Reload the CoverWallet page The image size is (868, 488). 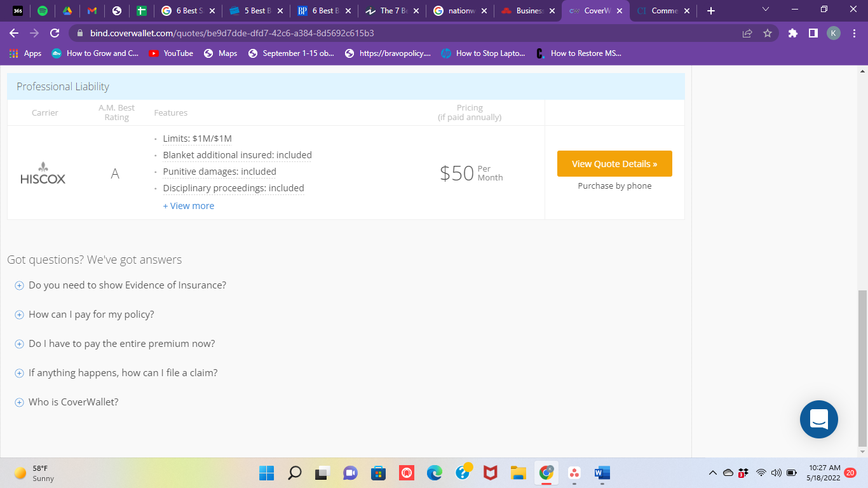pos(55,33)
